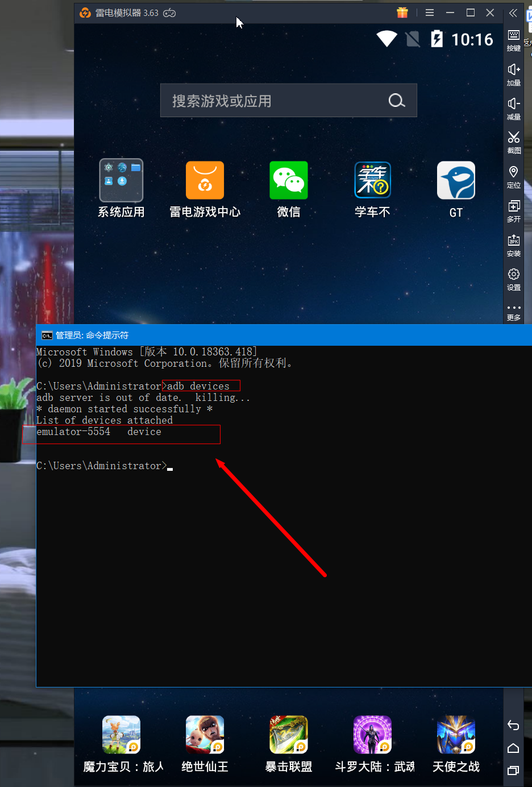532x787 pixels.
Task: Click the magnifier search icon
Action: 397,101
